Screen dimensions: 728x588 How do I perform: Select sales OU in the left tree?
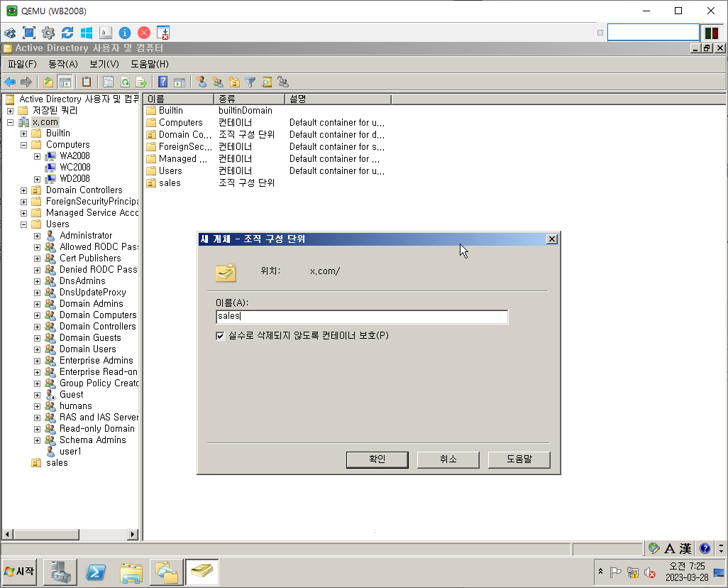(x=57, y=463)
